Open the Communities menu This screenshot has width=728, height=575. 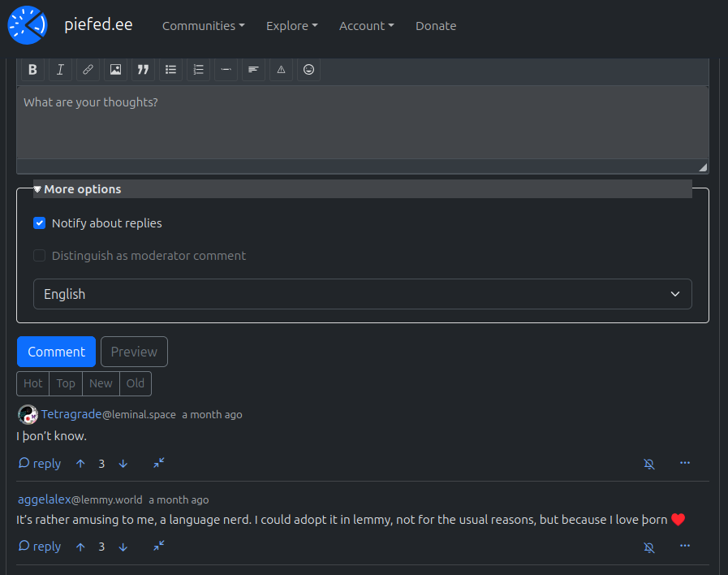pyautogui.click(x=203, y=26)
